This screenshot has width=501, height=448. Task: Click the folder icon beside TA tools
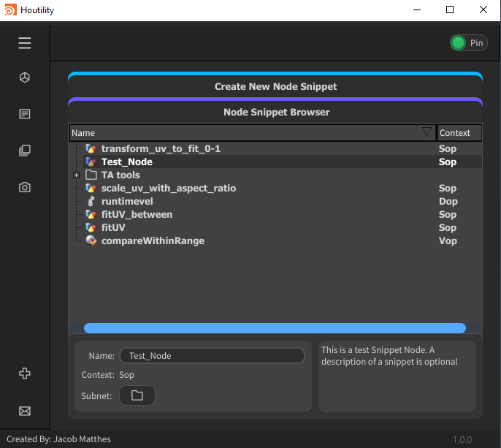click(x=91, y=175)
